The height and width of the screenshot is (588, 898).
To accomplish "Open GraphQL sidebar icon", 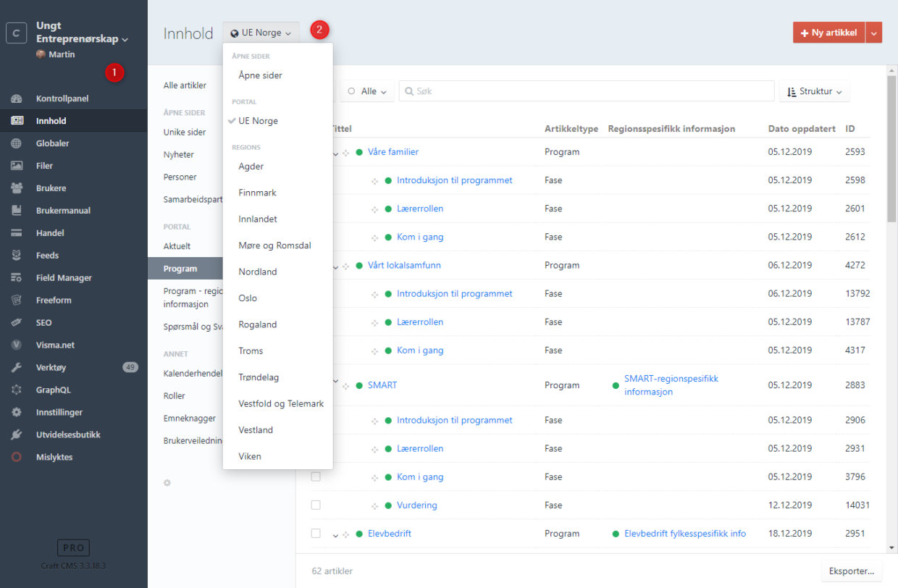I will pos(17,390).
